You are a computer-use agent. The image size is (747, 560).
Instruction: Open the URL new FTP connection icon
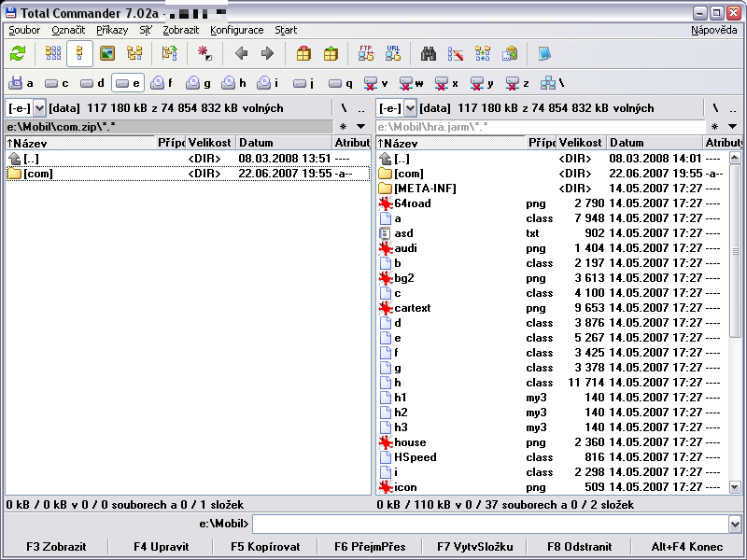(393, 53)
